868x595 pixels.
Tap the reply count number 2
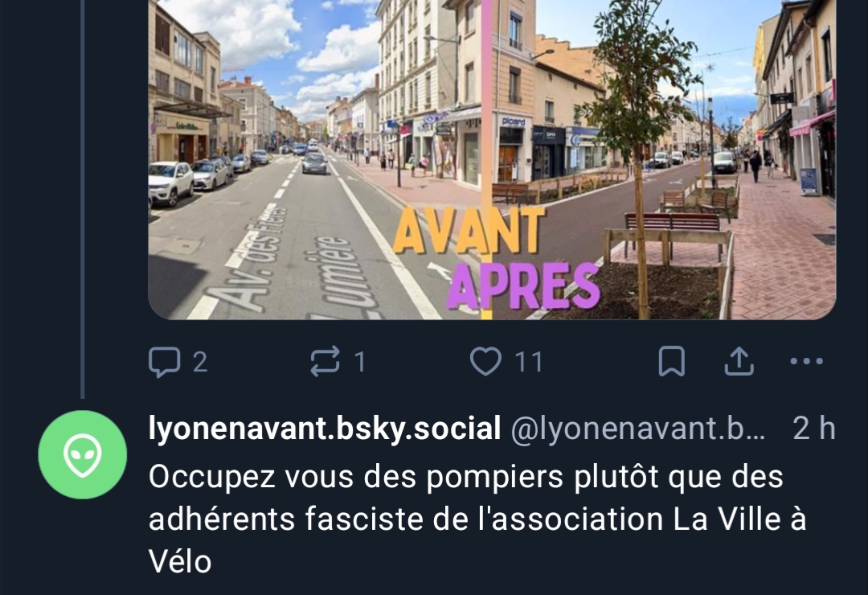(x=200, y=363)
